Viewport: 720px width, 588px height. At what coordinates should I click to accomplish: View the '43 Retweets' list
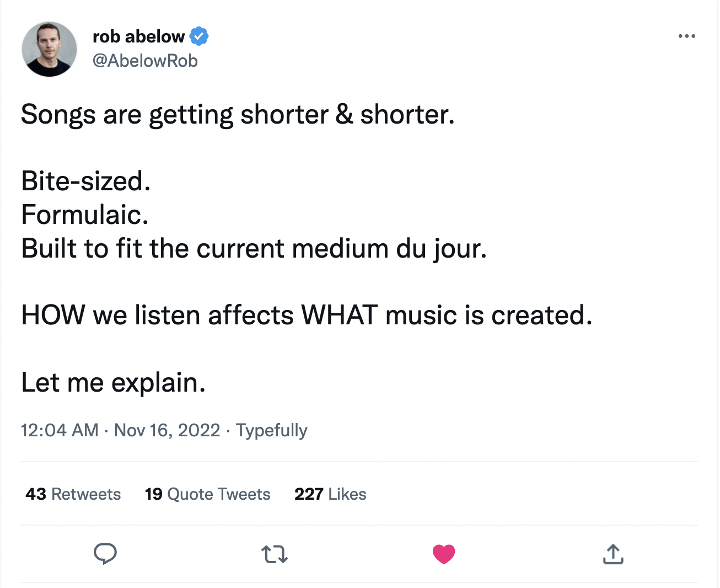(73, 494)
